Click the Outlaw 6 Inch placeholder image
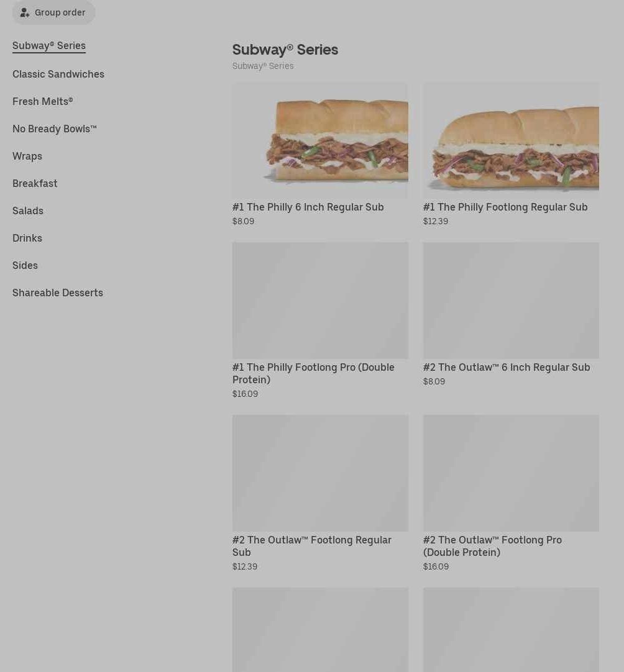The image size is (624, 672). pos(511,301)
